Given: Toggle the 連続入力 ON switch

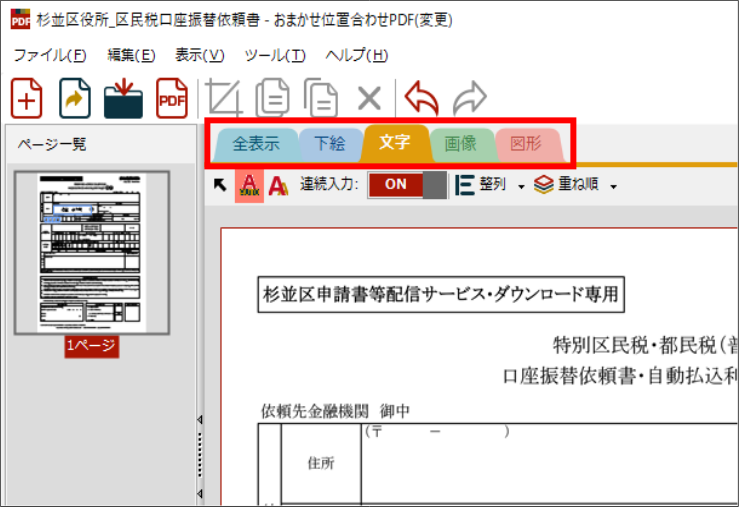Looking at the screenshot, I should tap(407, 185).
